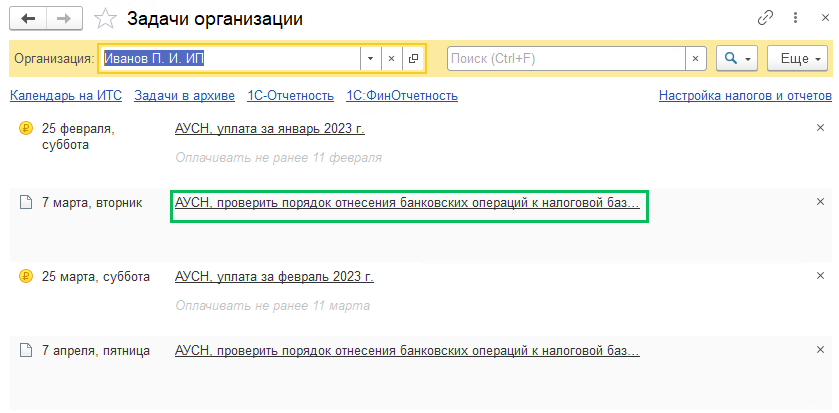
Task: Copy link using the chain icon
Action: tap(766, 18)
